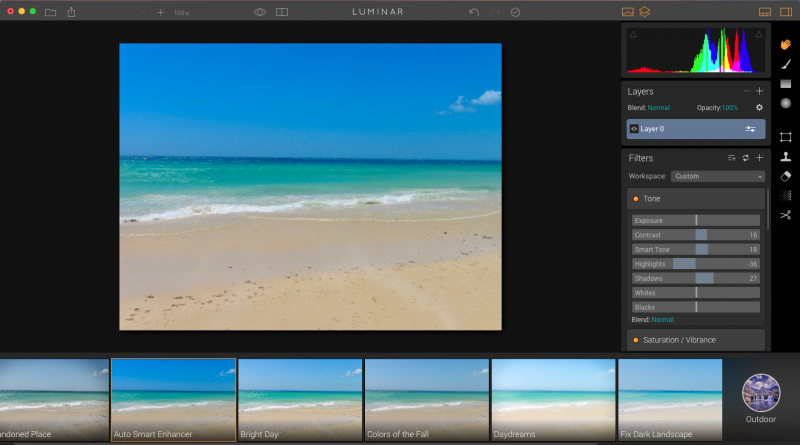800x445 pixels.
Task: Toggle the presets panel icon
Action: pyautogui.click(x=765, y=12)
